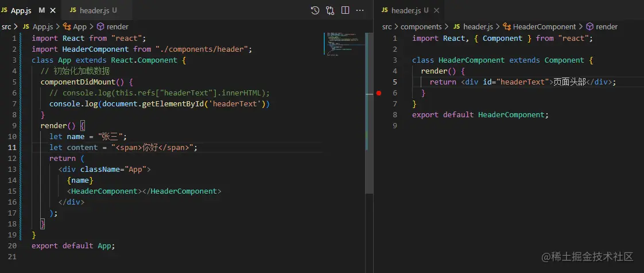Screen dimensions: 644x273
Task: Click the JS icon in right breadcrumb
Action: (457, 26)
